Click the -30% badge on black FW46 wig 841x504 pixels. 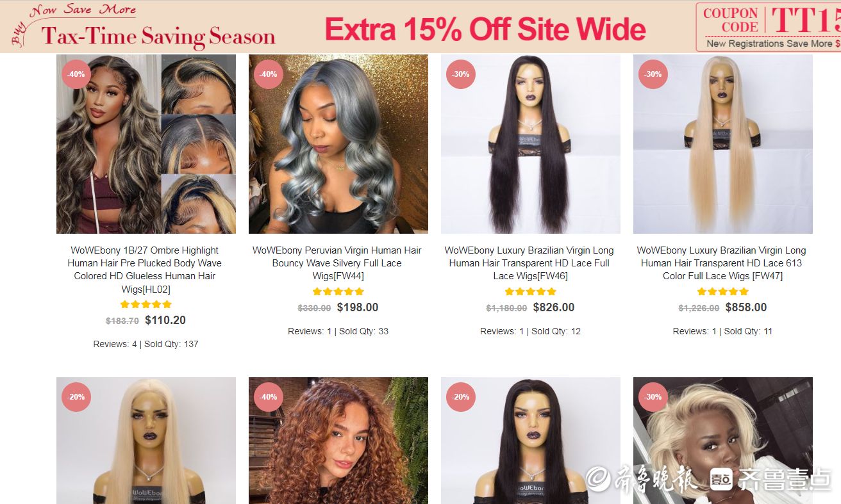(461, 74)
